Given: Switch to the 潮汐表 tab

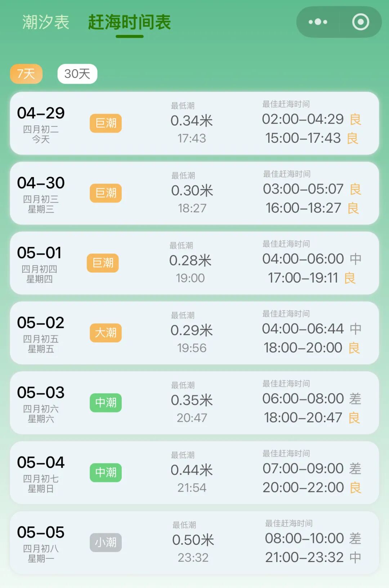Looking at the screenshot, I should [46, 22].
